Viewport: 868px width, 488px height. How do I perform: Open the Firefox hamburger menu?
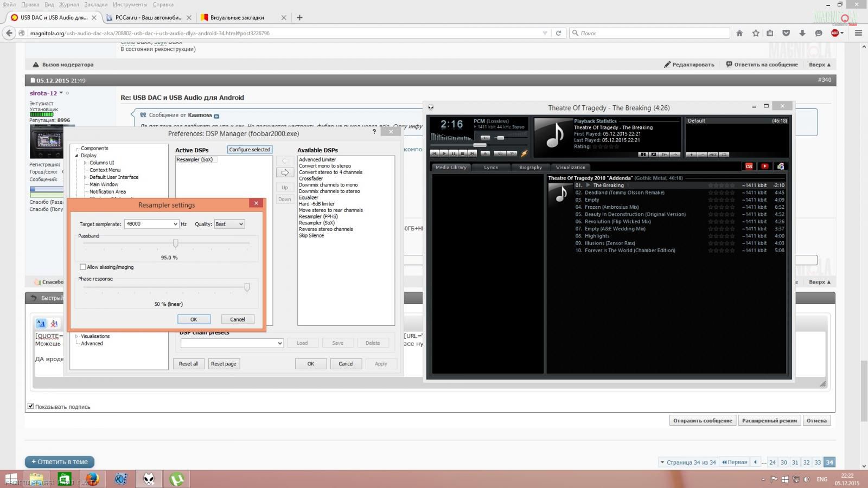click(x=858, y=33)
